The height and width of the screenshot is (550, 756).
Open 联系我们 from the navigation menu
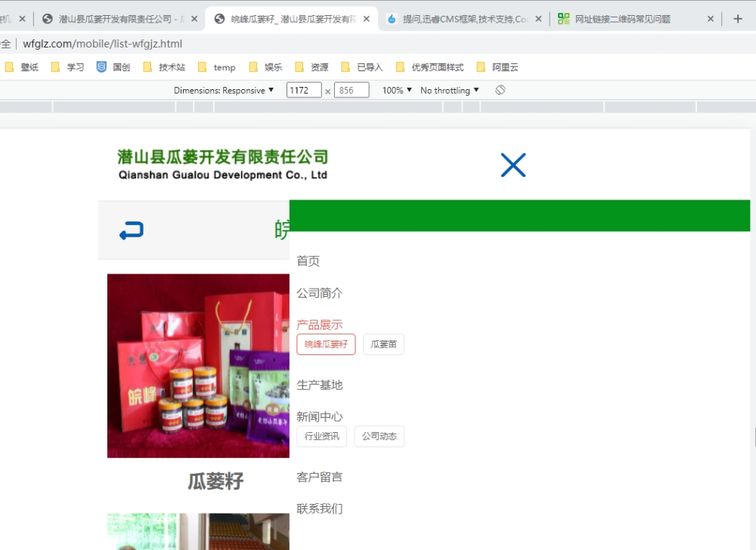(x=320, y=508)
